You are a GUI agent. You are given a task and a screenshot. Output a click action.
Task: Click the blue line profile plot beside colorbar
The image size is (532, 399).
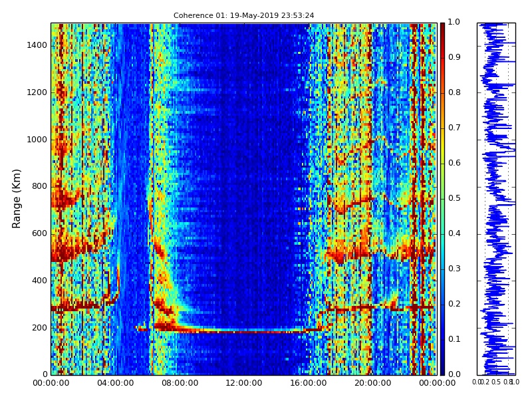coord(496,199)
